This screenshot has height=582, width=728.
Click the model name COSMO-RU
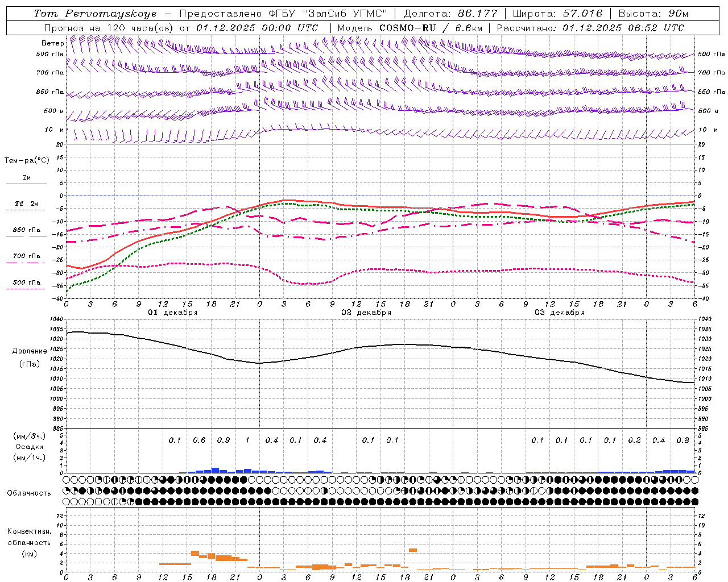click(408, 28)
